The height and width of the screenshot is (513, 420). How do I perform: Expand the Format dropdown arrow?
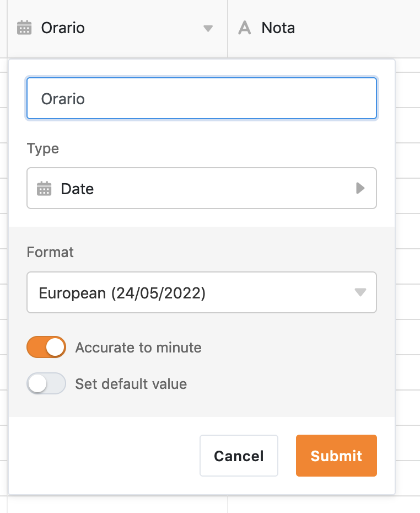pyautogui.click(x=360, y=292)
